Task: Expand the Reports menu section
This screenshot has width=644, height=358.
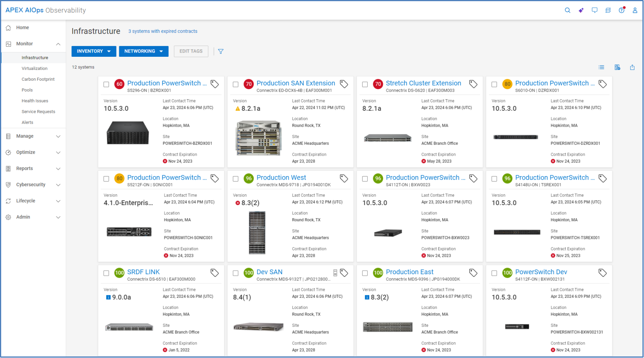Action: tap(58, 169)
